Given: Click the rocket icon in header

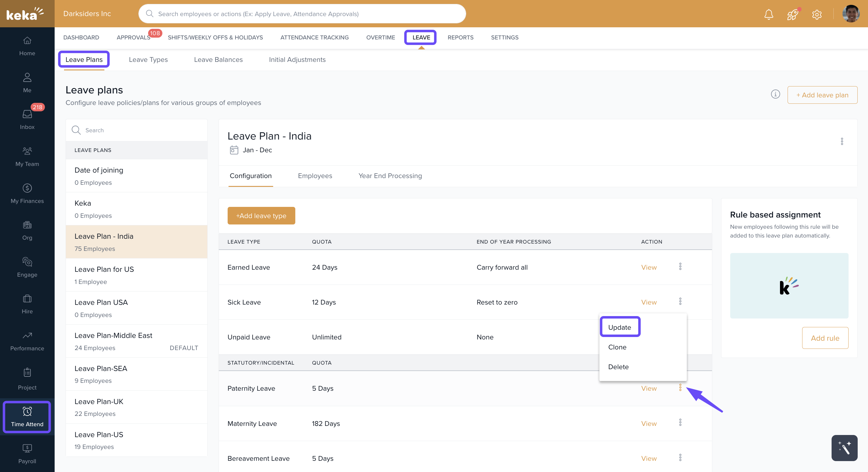Looking at the screenshot, I should pyautogui.click(x=792, y=14).
